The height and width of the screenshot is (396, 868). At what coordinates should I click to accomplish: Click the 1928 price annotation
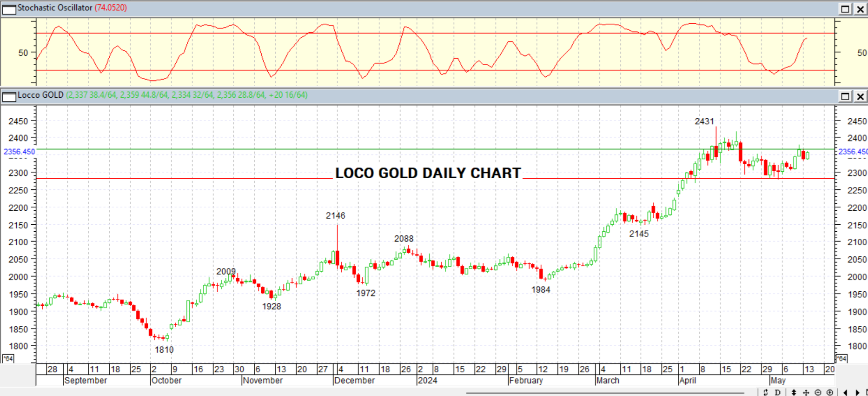pos(272,307)
